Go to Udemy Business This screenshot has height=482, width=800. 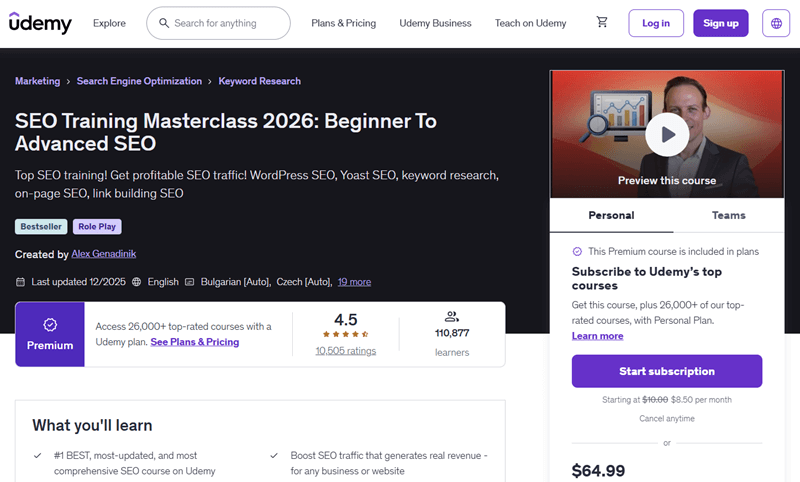pos(435,23)
